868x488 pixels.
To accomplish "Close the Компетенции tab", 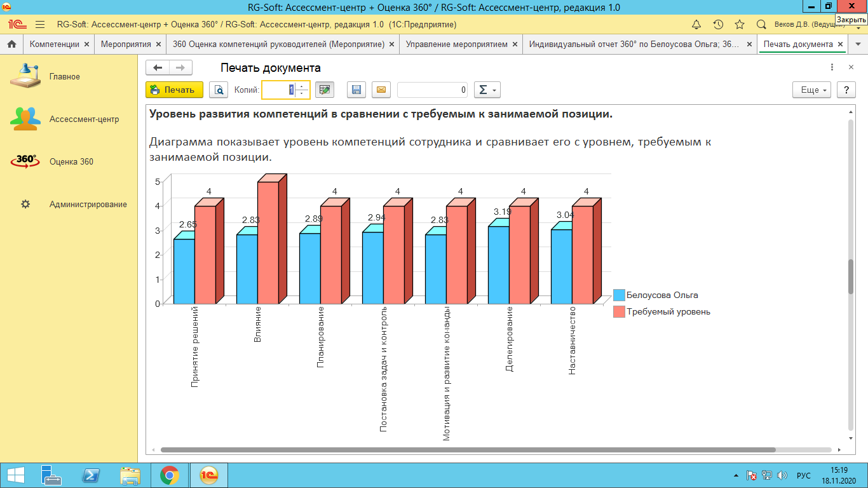I will pyautogui.click(x=86, y=44).
